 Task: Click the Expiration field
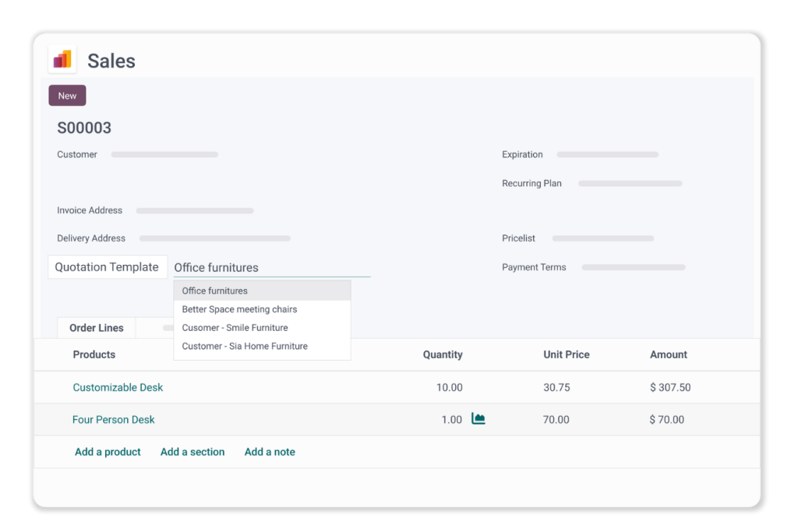pos(607,155)
